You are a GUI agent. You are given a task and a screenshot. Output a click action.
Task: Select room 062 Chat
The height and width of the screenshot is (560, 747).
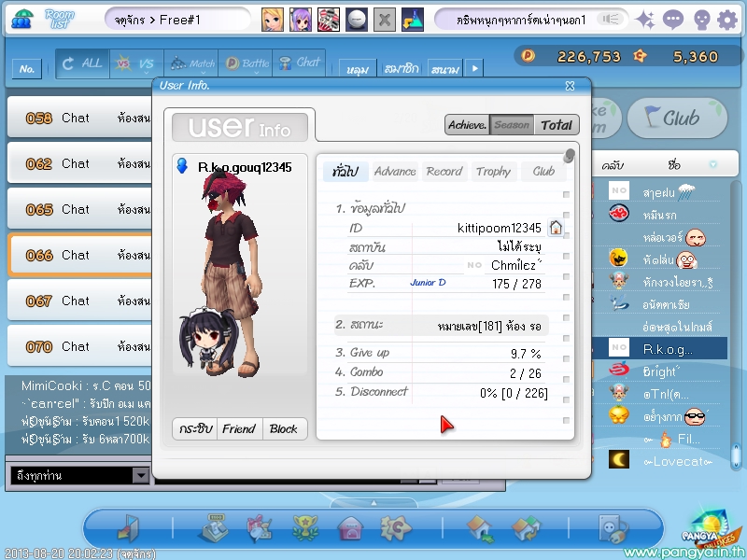79,162
